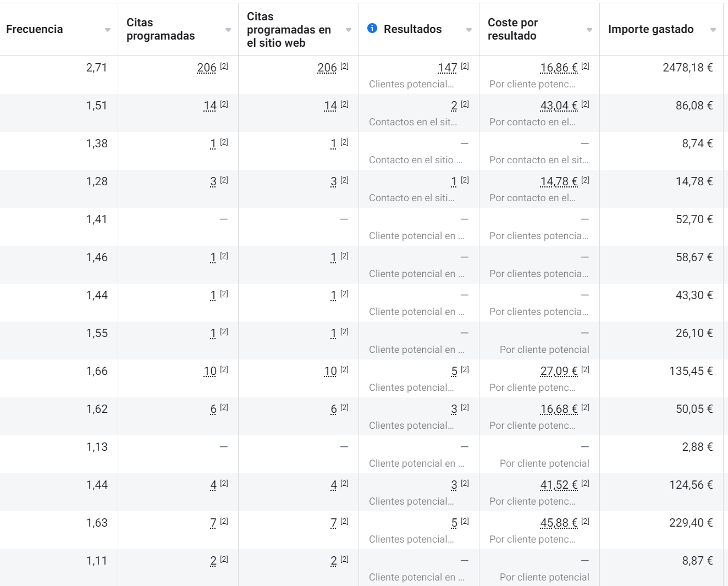
Task: Click the Importe gastado column header label
Action: pyautogui.click(x=650, y=29)
